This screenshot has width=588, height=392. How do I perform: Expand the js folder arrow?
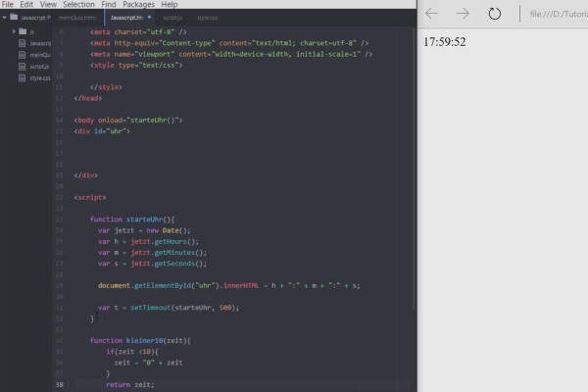tap(14, 31)
